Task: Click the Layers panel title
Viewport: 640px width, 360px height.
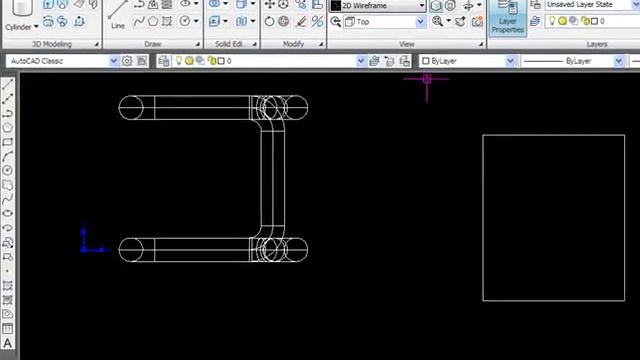Action: click(x=597, y=44)
